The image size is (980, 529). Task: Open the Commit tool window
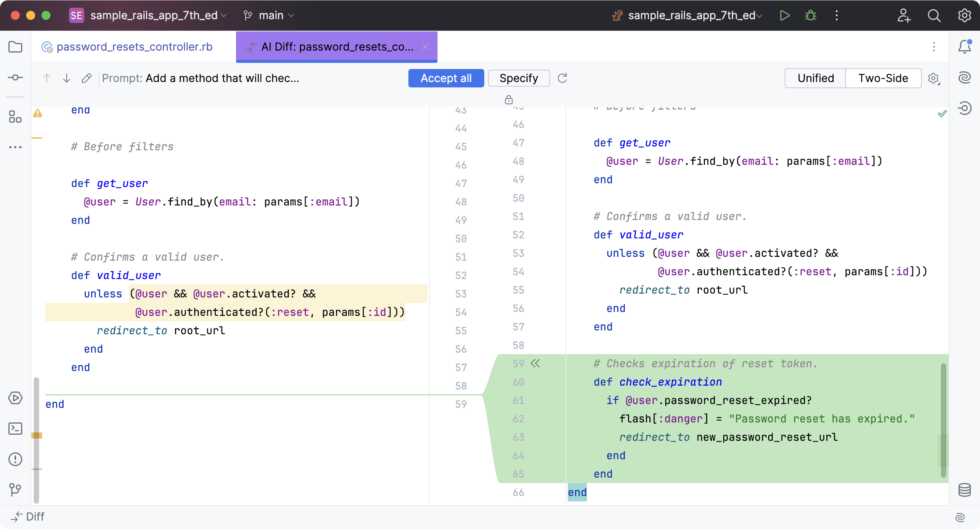(x=15, y=77)
